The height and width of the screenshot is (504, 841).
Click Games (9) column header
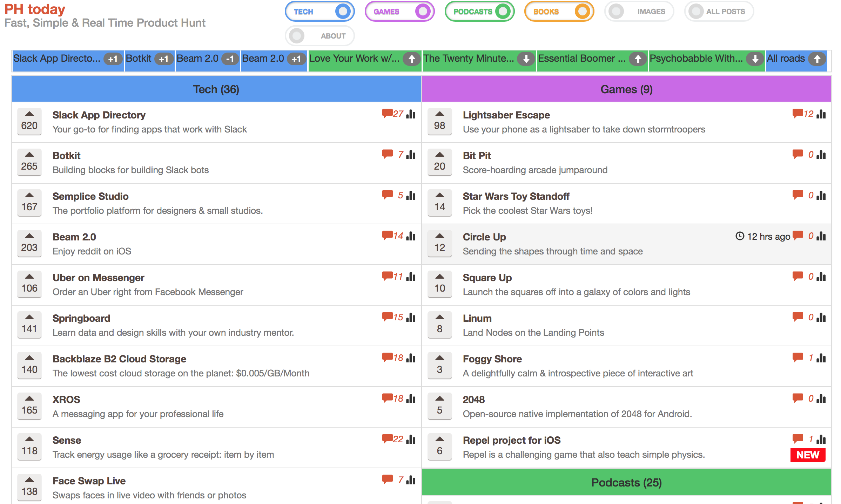(x=627, y=89)
